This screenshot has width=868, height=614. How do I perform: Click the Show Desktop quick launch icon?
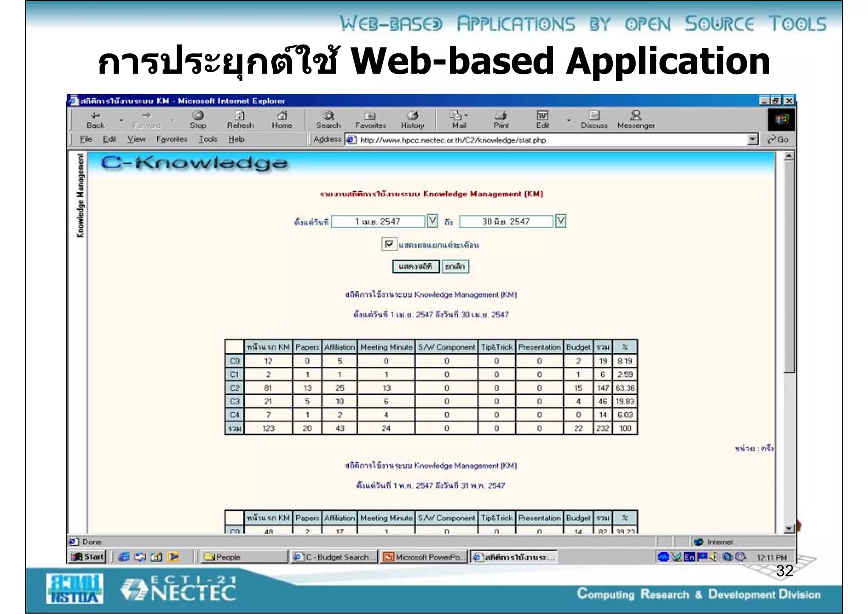[x=156, y=557]
